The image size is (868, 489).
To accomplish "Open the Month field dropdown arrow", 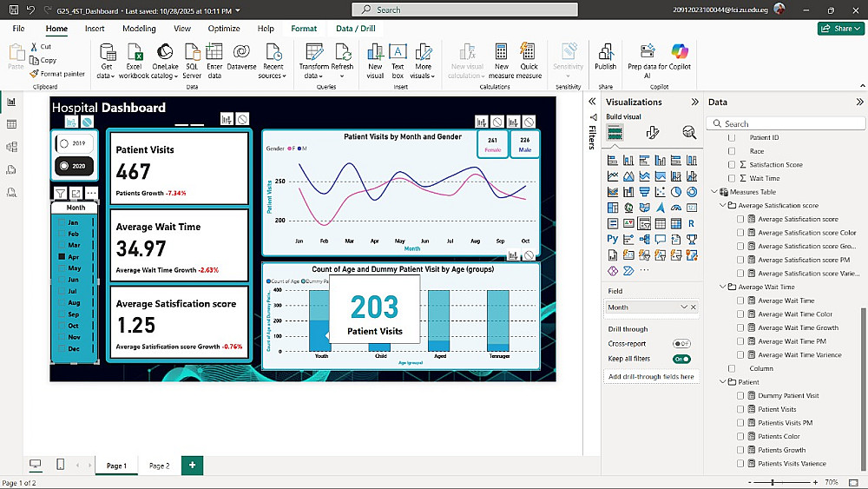I will point(684,307).
